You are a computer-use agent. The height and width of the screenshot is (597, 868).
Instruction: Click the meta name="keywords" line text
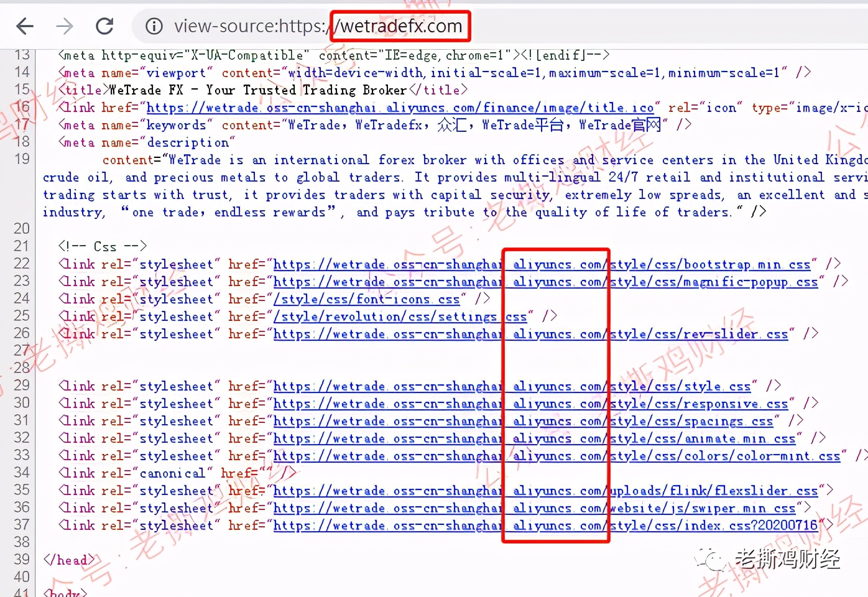(x=375, y=125)
